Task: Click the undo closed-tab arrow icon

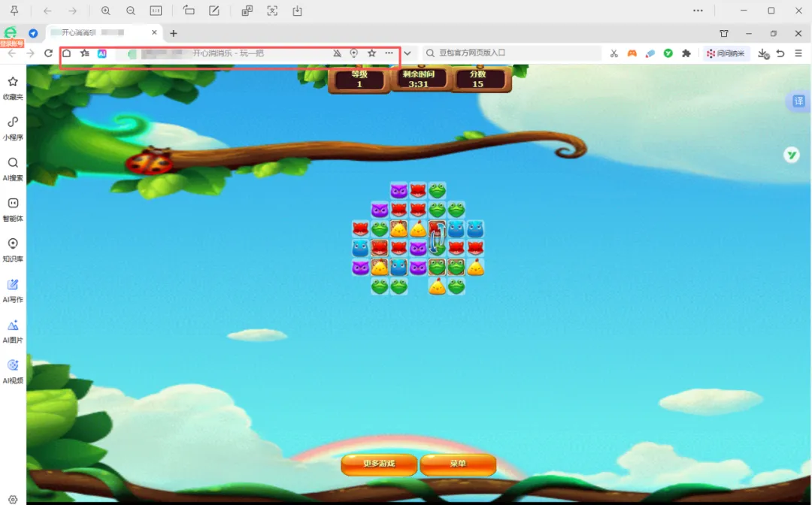Action: point(780,53)
